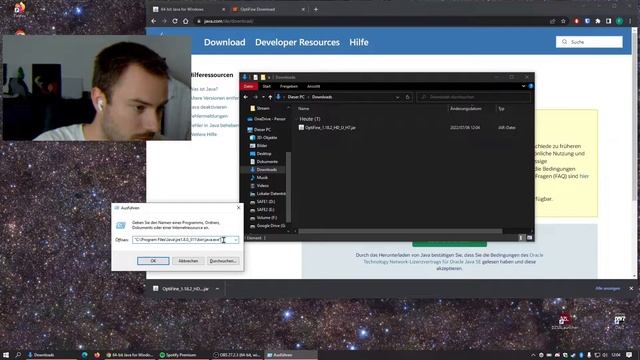
Task: Open Chrome home page button
Action: 185,21
